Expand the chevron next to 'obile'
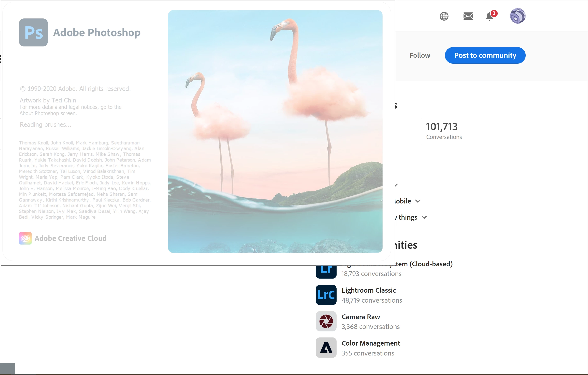This screenshot has width=588, height=375. click(418, 201)
